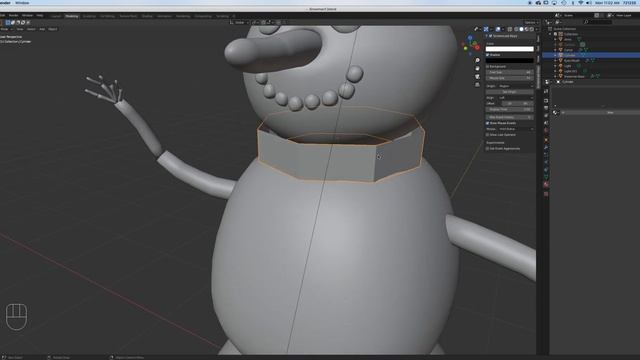Open the Global transform orientation dropdown
This screenshot has width=640, height=360.
click(x=240, y=22)
